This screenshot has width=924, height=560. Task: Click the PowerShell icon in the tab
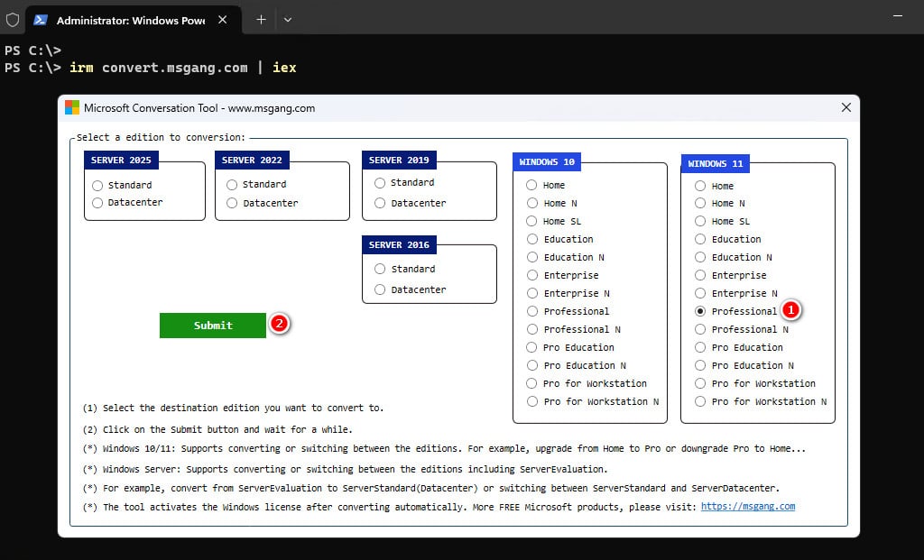[40, 20]
